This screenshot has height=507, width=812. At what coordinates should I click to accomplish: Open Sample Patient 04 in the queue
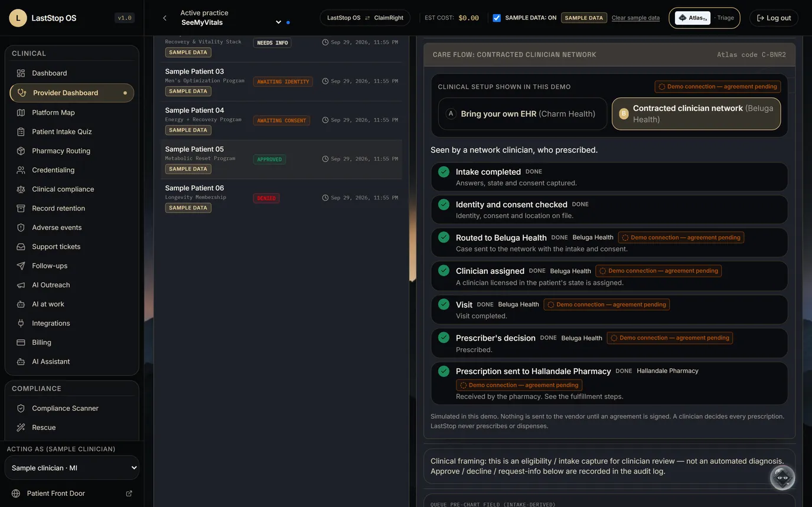tap(281, 120)
